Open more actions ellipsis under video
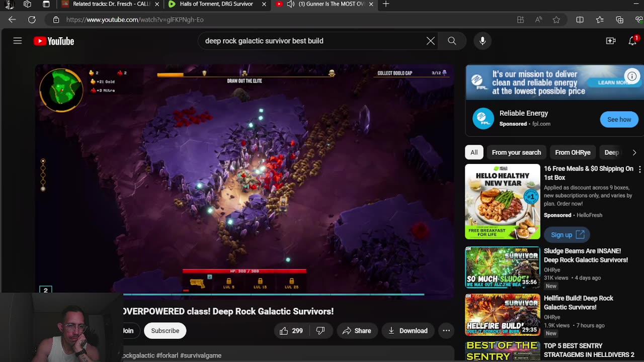The width and height of the screenshot is (644, 362). [x=446, y=331]
